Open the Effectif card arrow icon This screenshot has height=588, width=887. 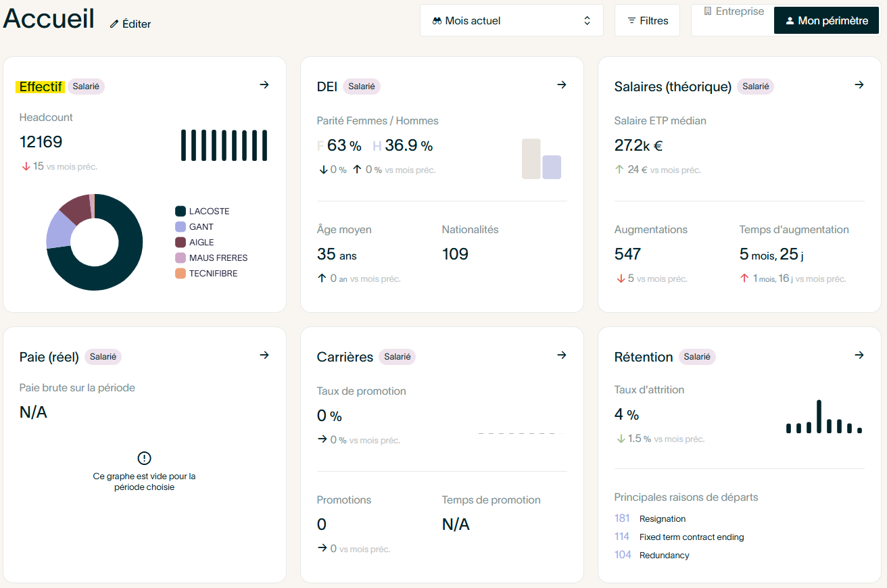[x=264, y=85]
